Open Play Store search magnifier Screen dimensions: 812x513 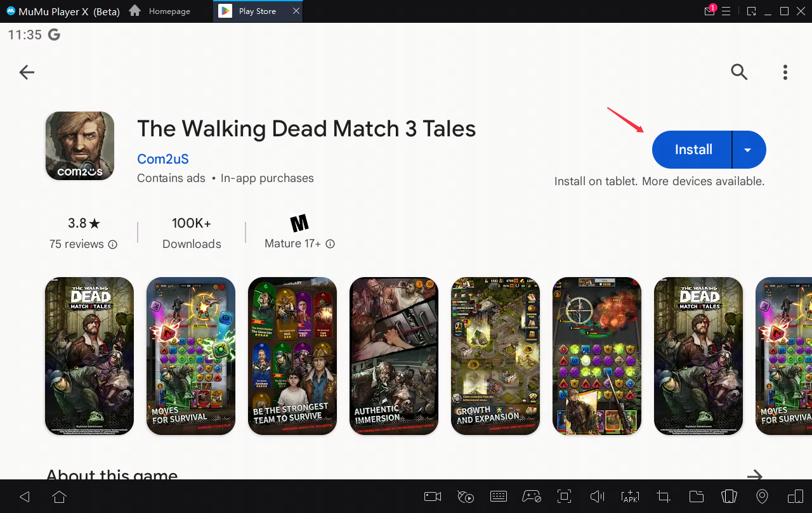pyautogui.click(x=739, y=72)
